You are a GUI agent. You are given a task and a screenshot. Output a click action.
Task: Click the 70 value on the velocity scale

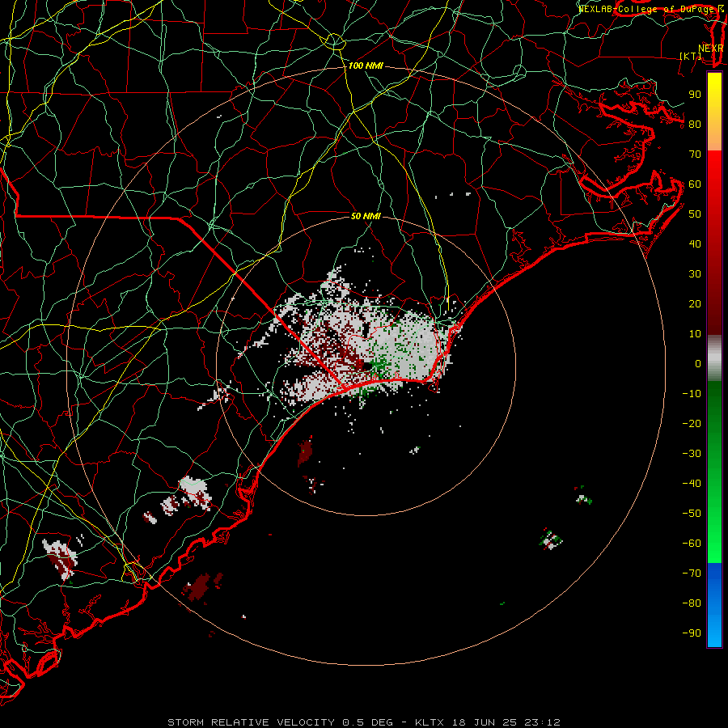tap(695, 154)
